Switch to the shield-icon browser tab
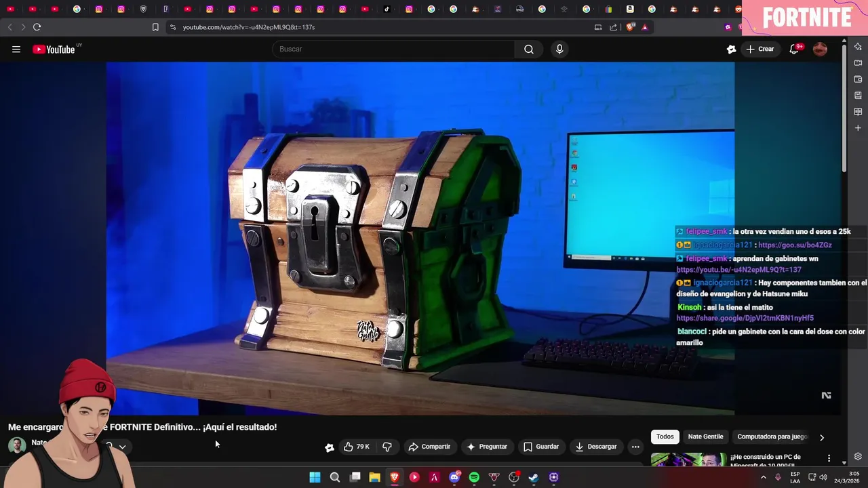 pos(143,9)
